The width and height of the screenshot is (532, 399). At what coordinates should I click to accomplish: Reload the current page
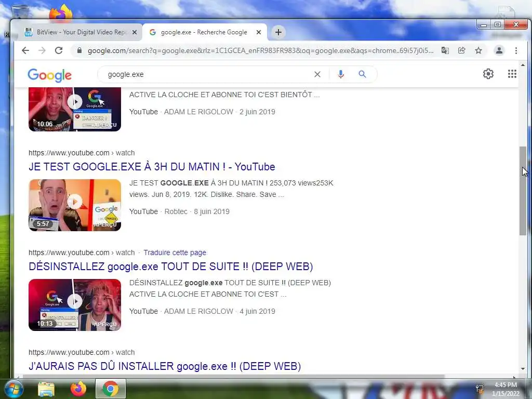pos(59,50)
